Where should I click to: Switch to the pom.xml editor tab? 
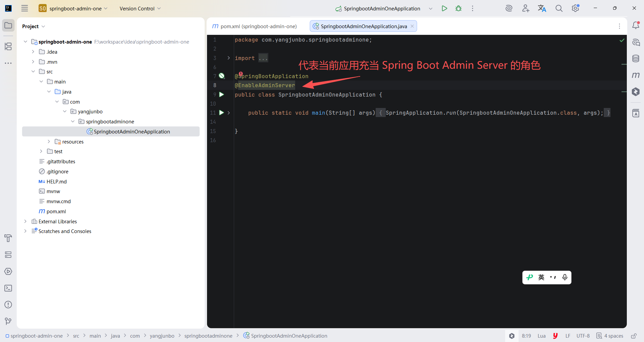tap(255, 26)
